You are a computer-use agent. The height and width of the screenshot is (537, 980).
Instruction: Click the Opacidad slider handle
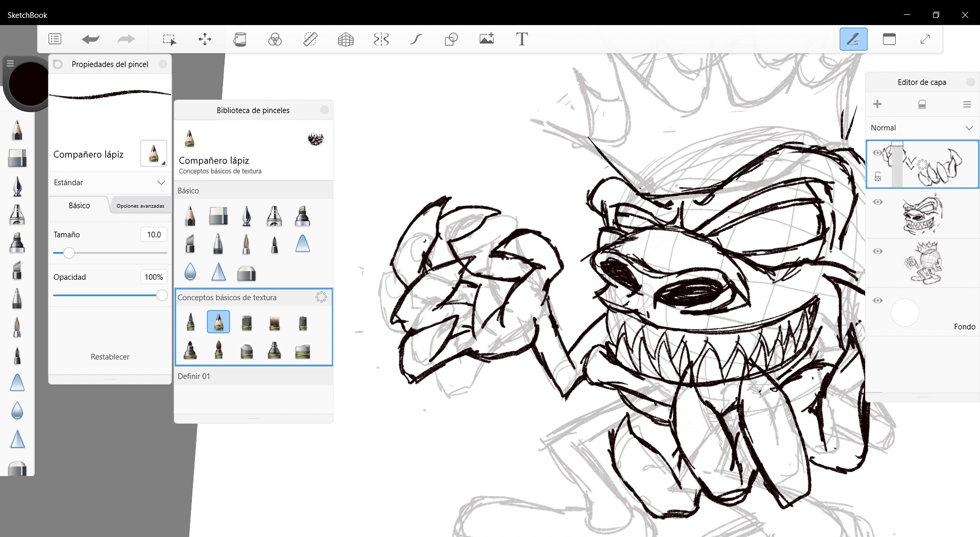pyautogui.click(x=162, y=296)
